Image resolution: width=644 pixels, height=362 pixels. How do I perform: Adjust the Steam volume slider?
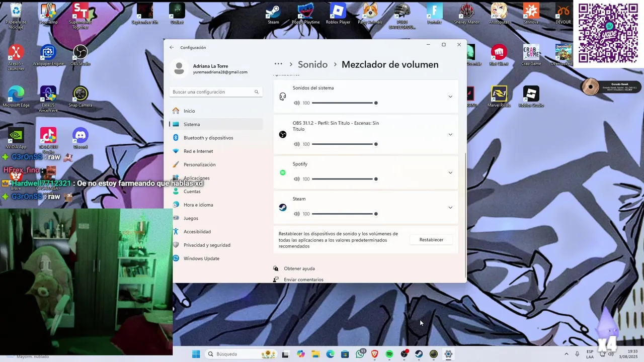click(345, 214)
